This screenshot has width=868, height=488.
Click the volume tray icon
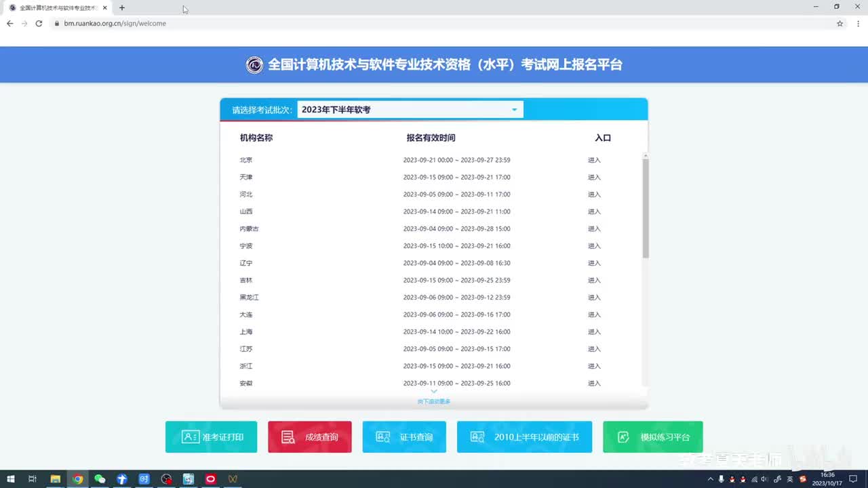pos(765,479)
